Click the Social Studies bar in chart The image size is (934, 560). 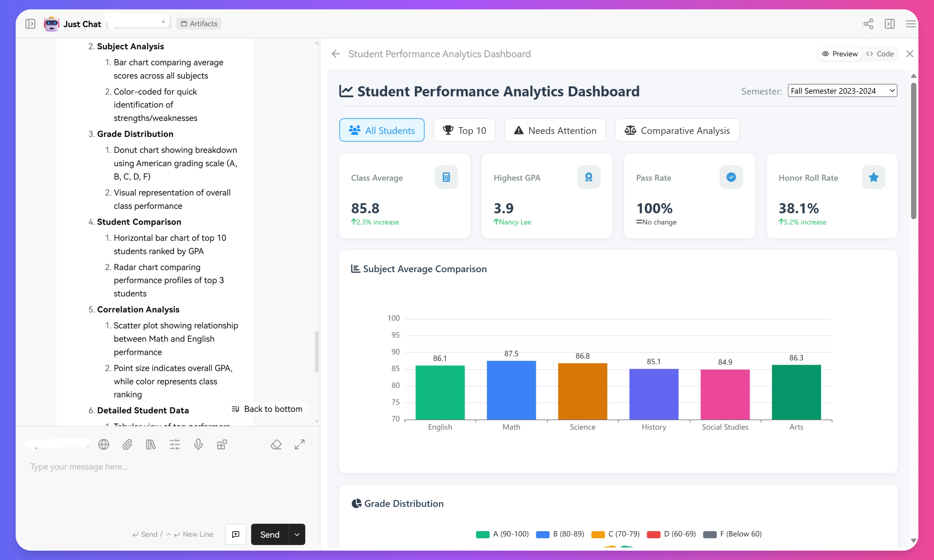tap(725, 395)
